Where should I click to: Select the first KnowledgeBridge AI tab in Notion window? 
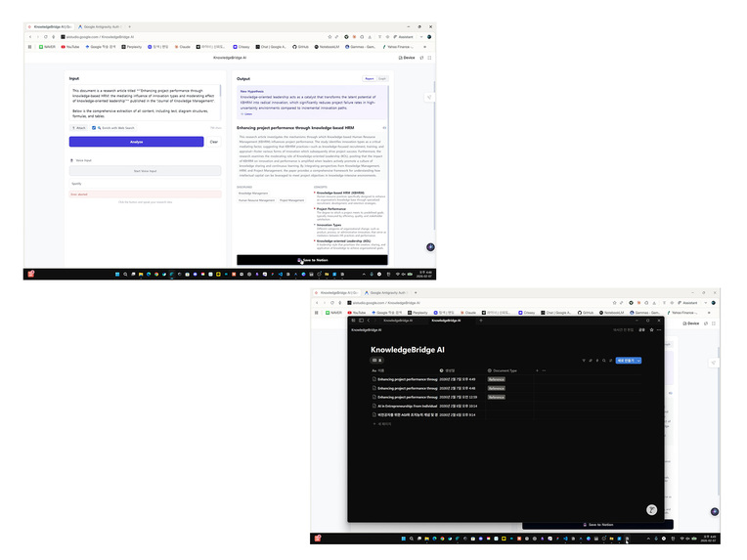[x=398, y=321]
